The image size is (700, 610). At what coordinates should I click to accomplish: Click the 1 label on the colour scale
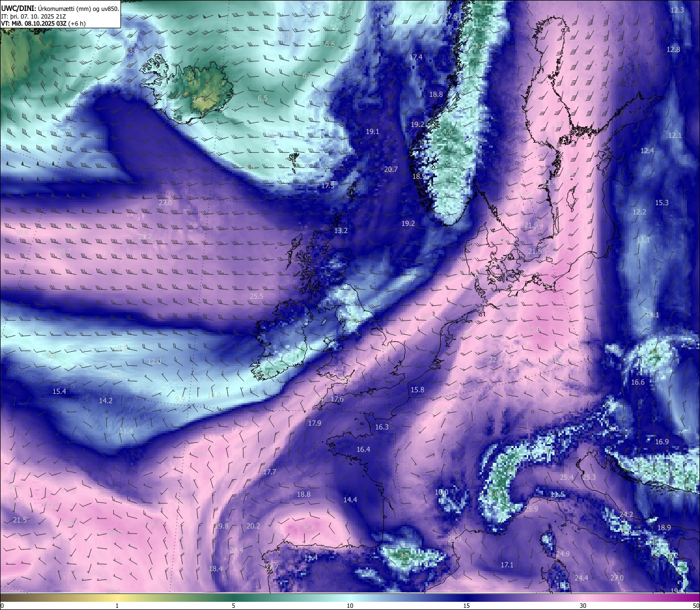[117, 606]
